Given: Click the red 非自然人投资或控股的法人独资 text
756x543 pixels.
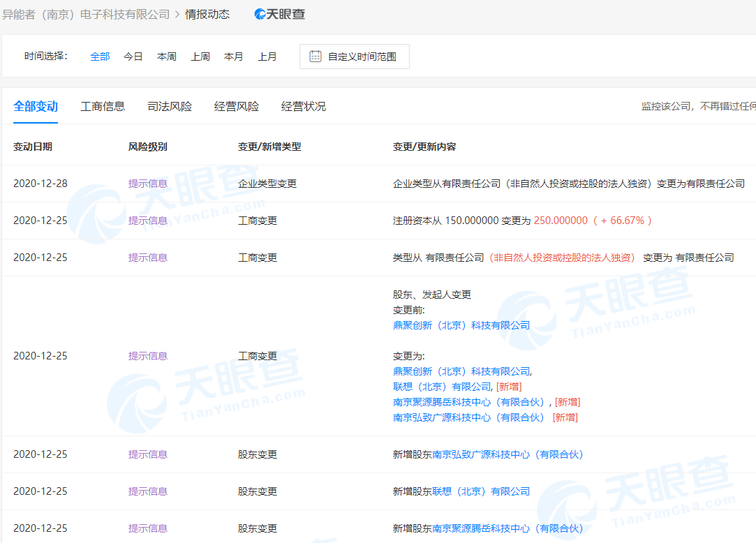Looking at the screenshot, I should (562, 258).
